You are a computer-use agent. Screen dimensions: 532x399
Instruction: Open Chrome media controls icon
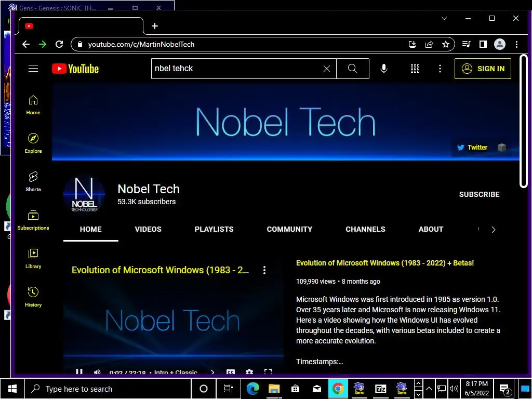466,44
